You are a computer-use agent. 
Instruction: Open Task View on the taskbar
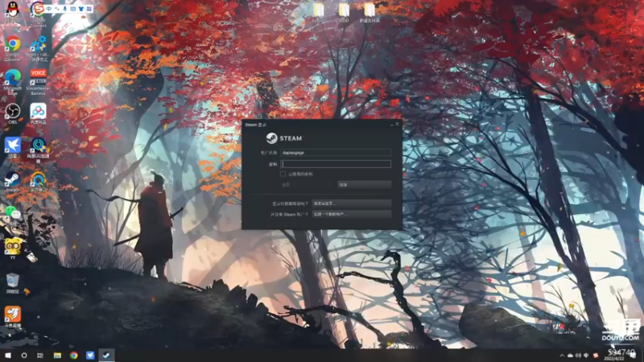tap(39, 356)
